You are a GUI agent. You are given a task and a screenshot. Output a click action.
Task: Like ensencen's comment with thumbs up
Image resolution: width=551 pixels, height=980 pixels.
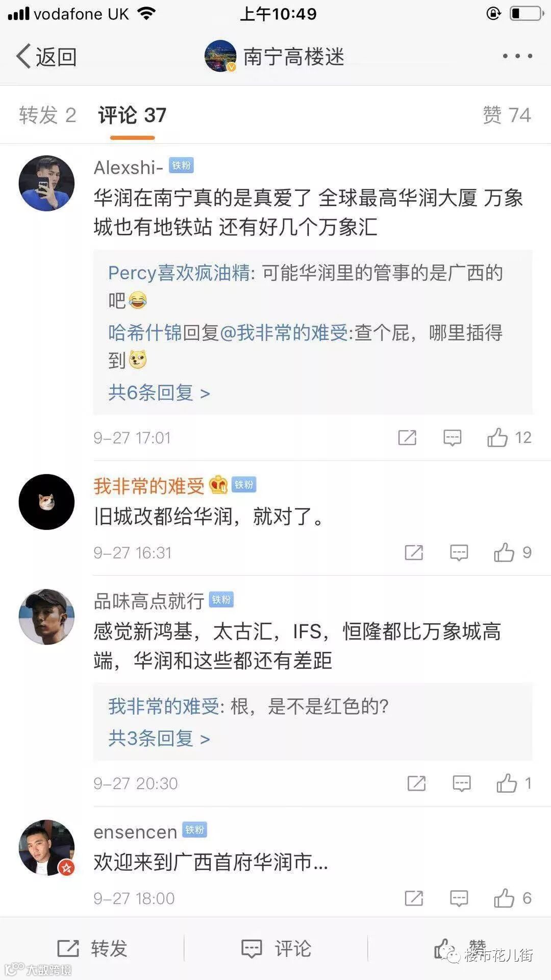click(x=504, y=898)
